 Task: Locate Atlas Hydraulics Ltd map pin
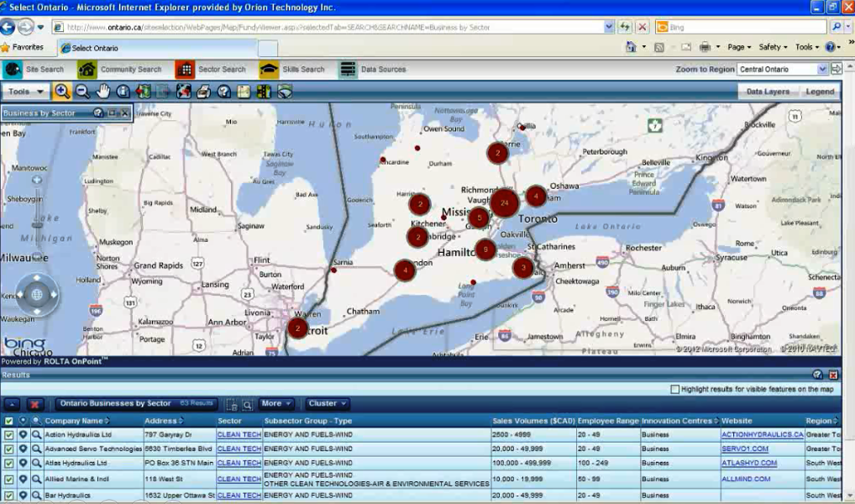(23, 463)
